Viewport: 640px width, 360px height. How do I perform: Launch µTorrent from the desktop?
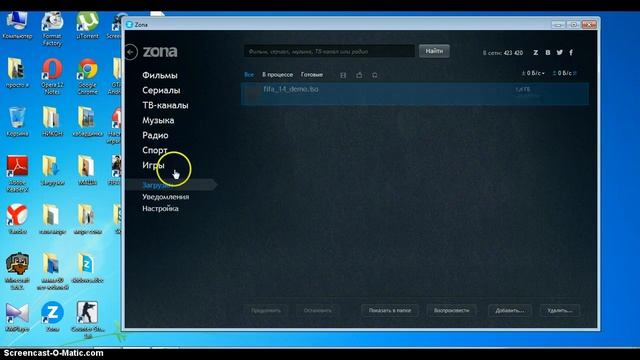pos(87,26)
